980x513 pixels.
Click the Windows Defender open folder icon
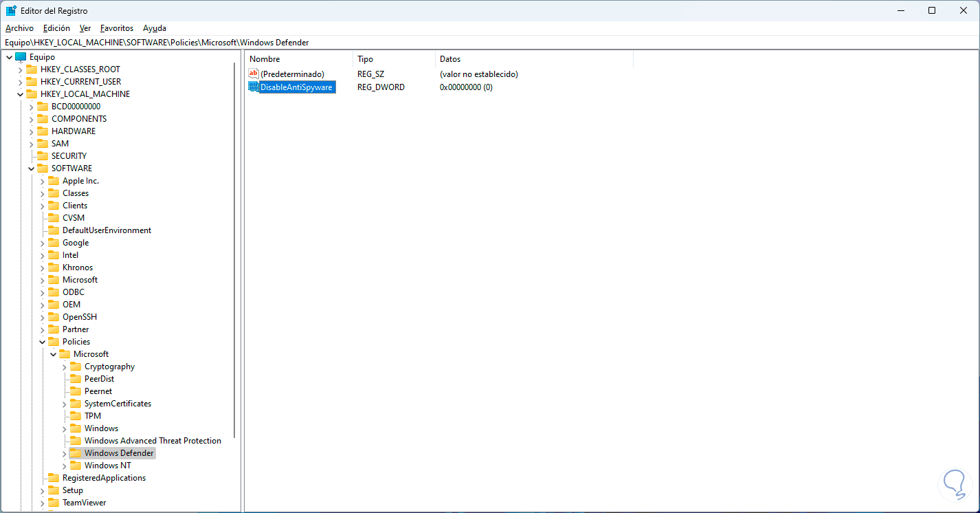tap(76, 453)
